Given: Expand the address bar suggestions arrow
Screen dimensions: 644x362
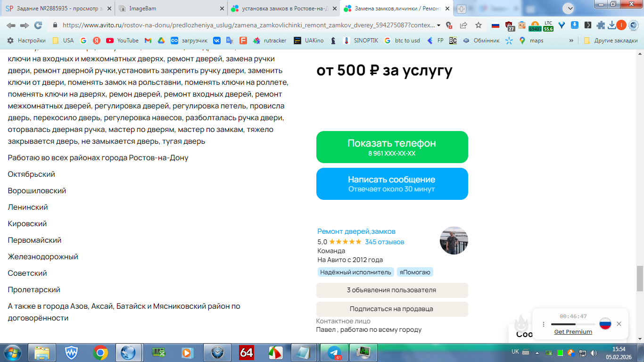Looking at the screenshot, I should (x=439, y=25).
